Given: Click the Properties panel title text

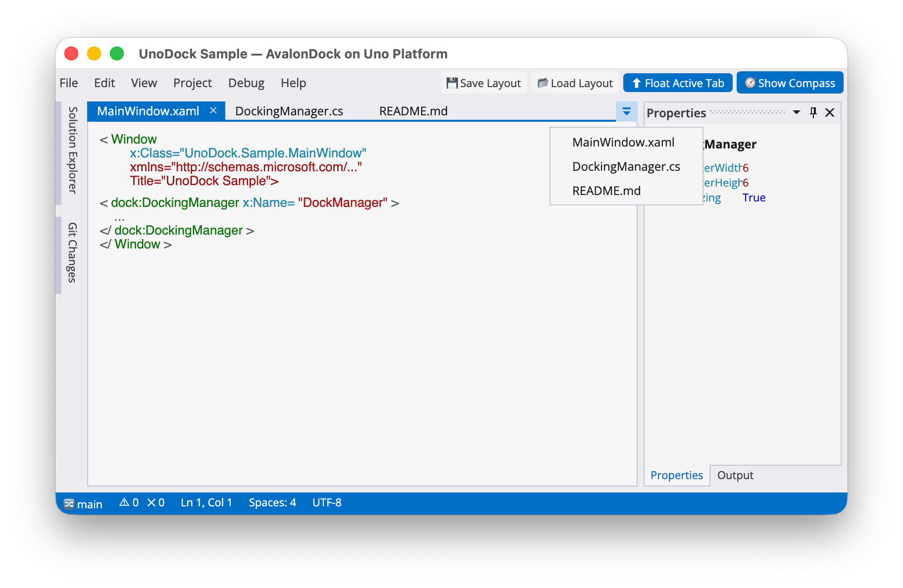Looking at the screenshot, I should click(676, 113).
